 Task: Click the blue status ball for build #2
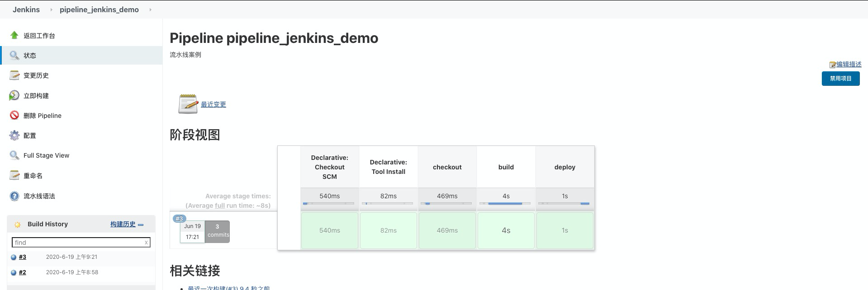(x=14, y=273)
